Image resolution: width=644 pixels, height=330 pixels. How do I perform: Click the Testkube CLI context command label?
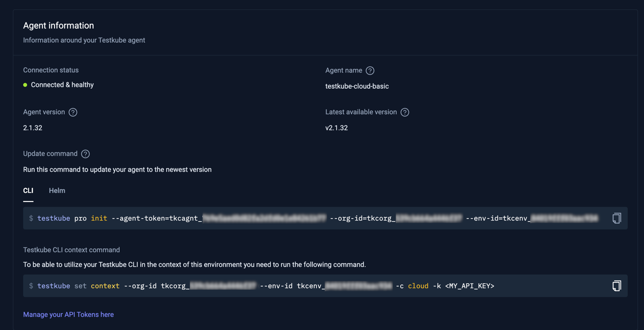(x=71, y=250)
